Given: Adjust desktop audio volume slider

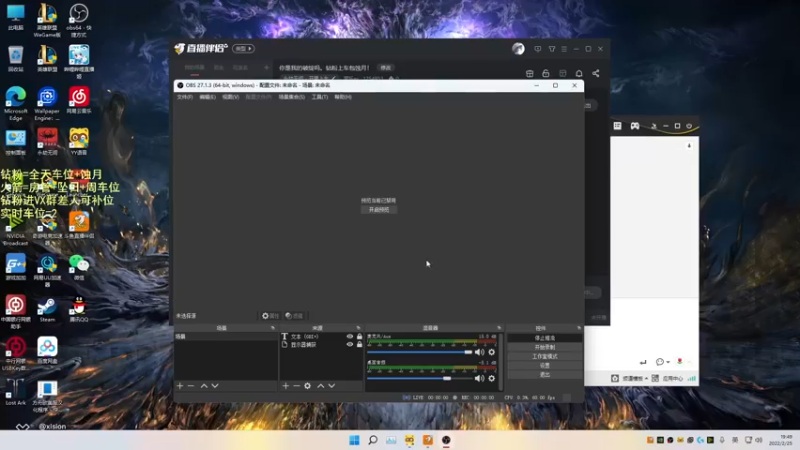Looking at the screenshot, I should tap(419, 379).
